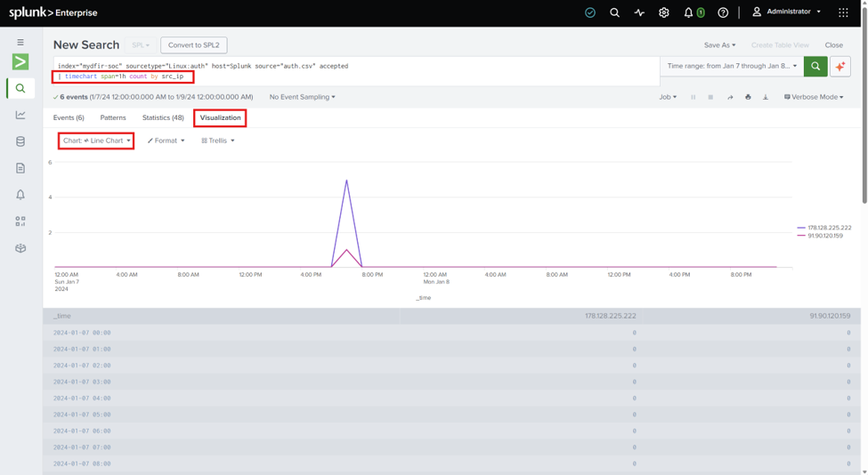
Task: Open the Verbose Mode dropdown
Action: [814, 97]
